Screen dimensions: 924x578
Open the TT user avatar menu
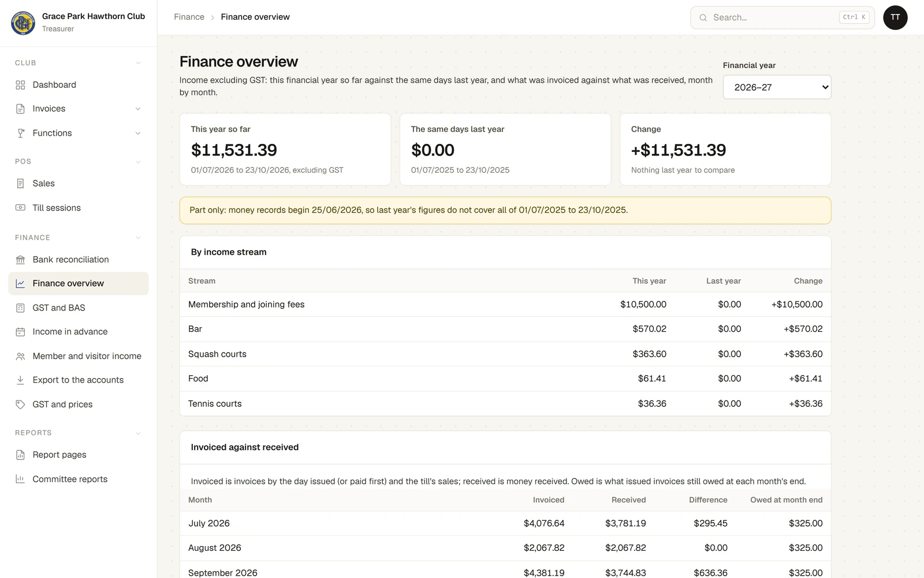click(x=895, y=17)
